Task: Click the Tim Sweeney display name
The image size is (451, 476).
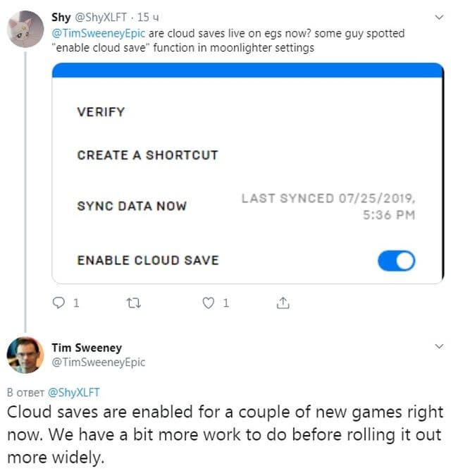Action: pos(87,347)
